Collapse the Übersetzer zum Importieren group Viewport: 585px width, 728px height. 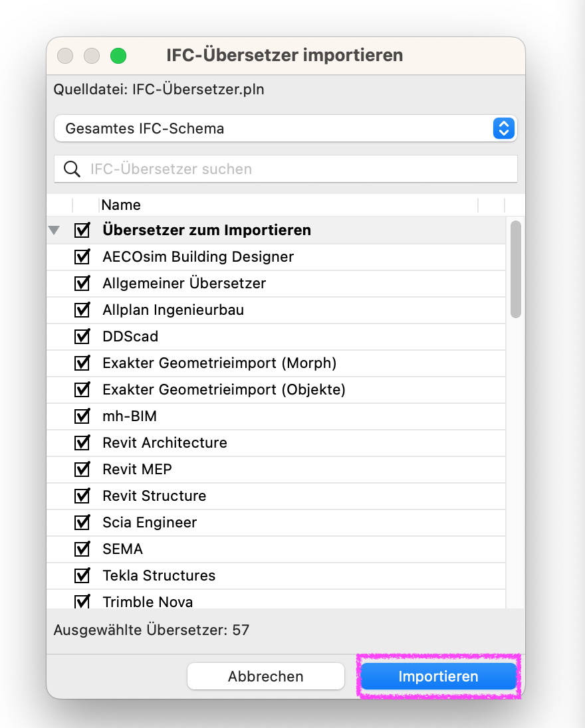tap(55, 230)
